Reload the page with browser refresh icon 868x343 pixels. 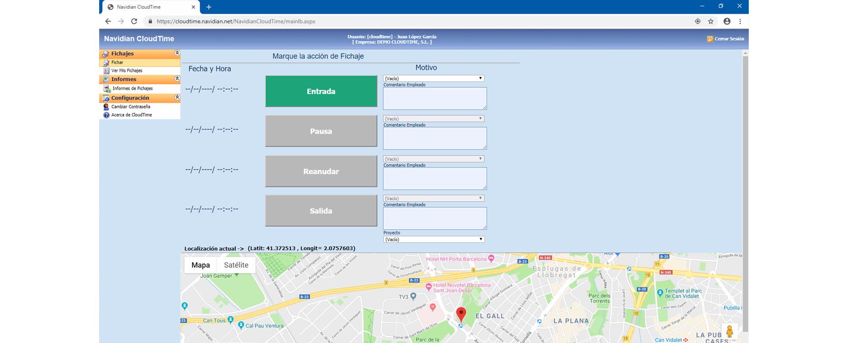134,21
